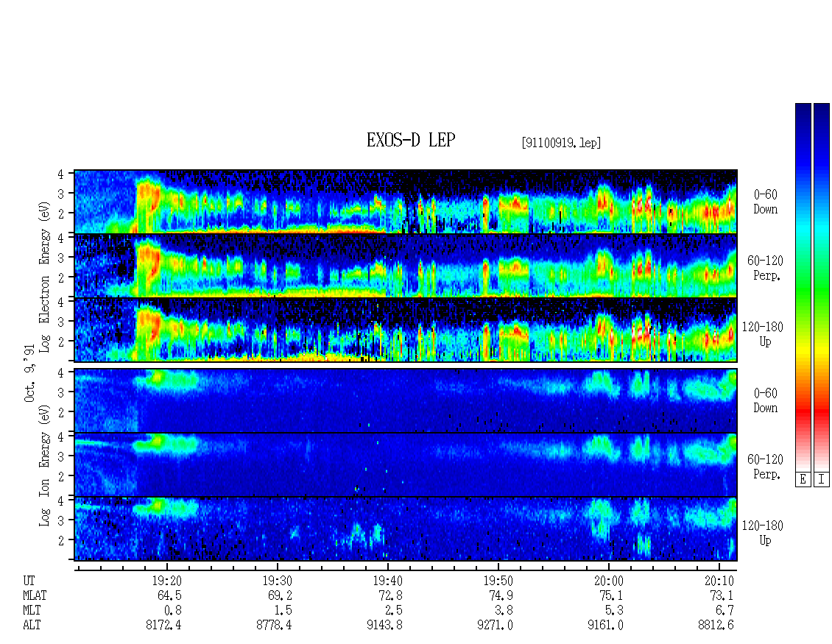
Task: Select the electron 120-180 Up spectrogram panel
Action: (406, 330)
